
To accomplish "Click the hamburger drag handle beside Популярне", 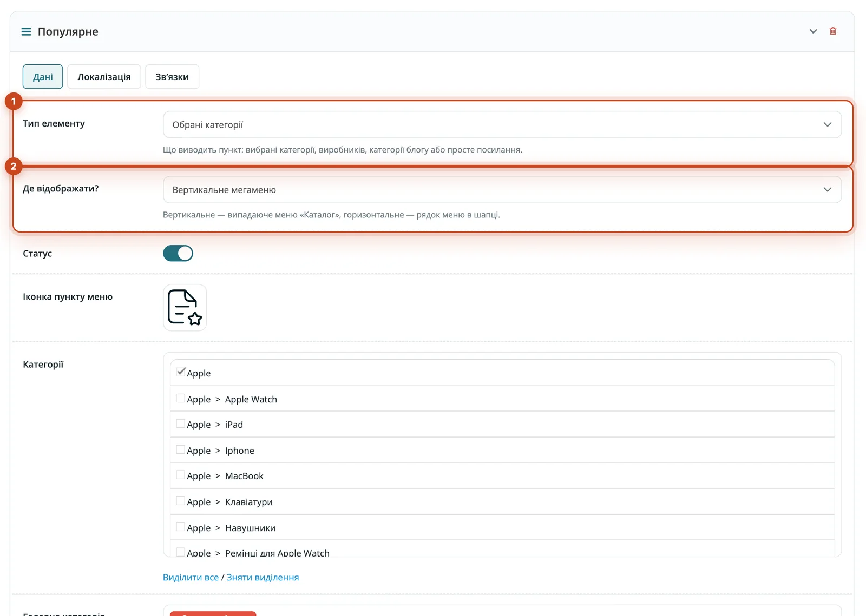I will (26, 32).
